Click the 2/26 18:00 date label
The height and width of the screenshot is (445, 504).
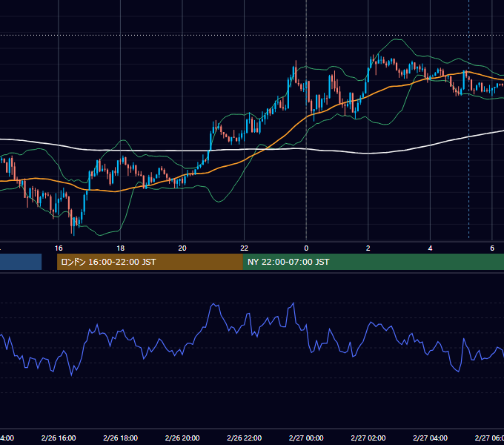pyautogui.click(x=121, y=438)
